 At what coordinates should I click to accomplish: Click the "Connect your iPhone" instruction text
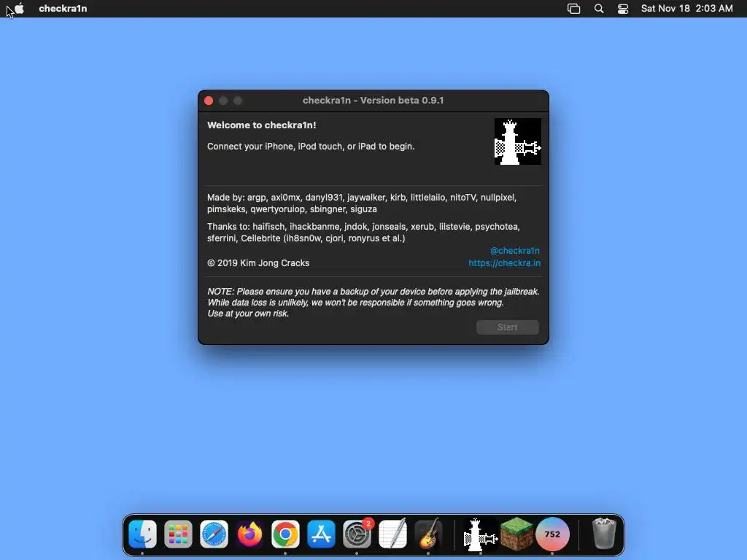(x=311, y=146)
